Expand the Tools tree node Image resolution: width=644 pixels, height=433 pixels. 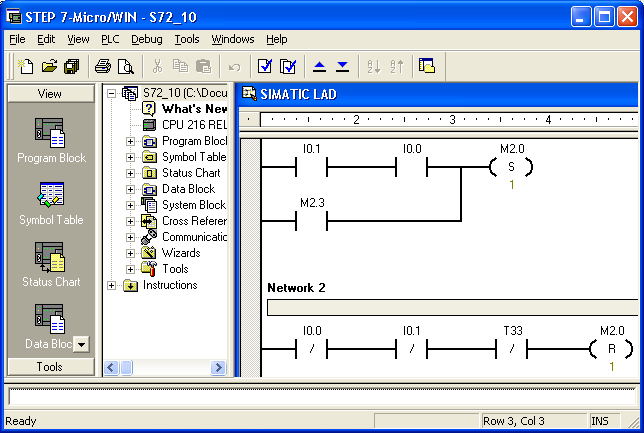coord(130,269)
